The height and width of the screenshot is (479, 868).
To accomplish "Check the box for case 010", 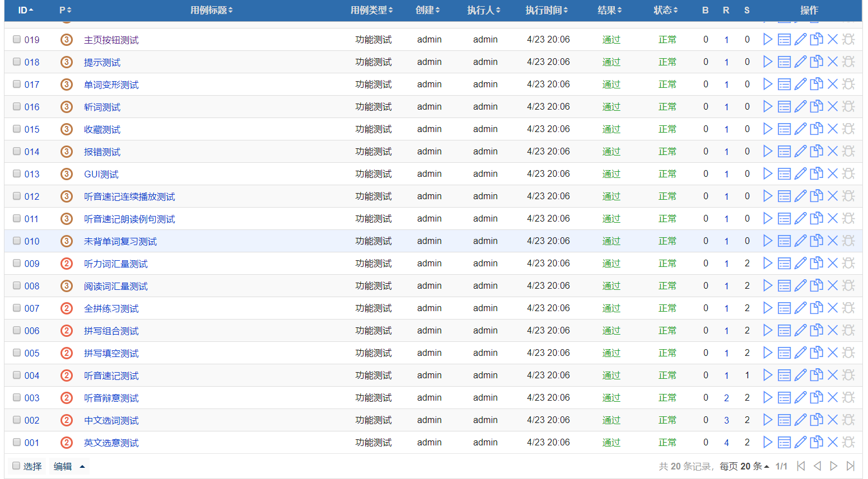I will point(17,241).
